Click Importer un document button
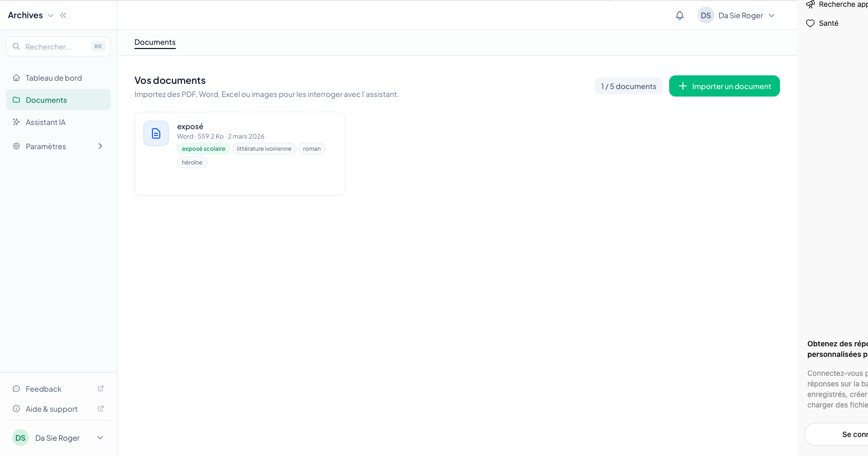868x456 pixels. 724,86
